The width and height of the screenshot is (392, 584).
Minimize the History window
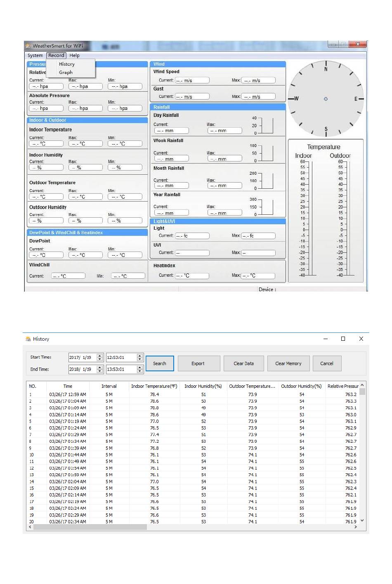pyautogui.click(x=326, y=339)
